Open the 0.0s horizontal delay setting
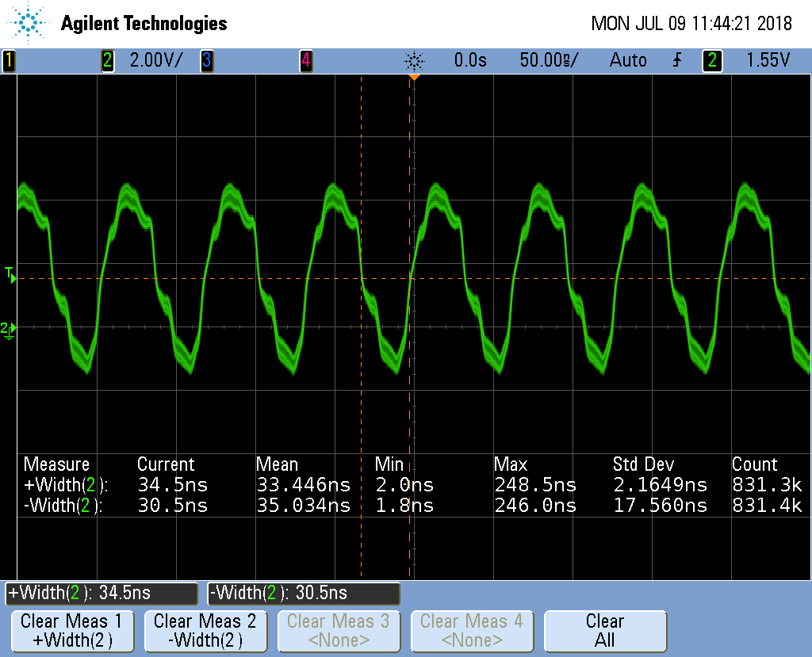This screenshot has height=657, width=812. coord(470,60)
